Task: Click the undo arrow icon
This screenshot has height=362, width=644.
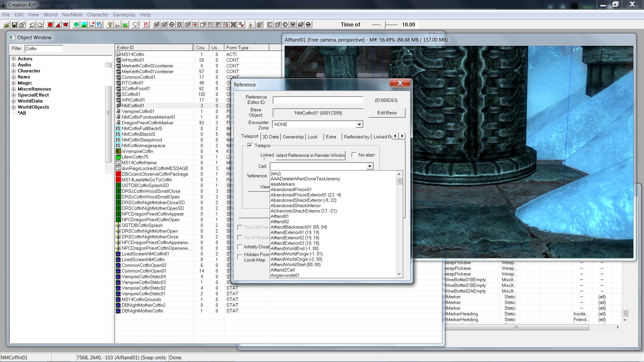Action: pyautogui.click(x=33, y=24)
